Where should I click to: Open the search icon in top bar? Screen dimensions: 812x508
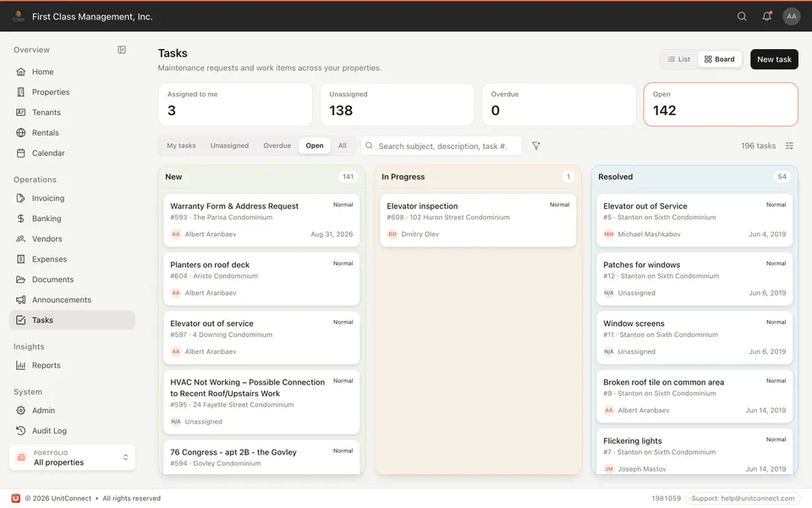742,17
